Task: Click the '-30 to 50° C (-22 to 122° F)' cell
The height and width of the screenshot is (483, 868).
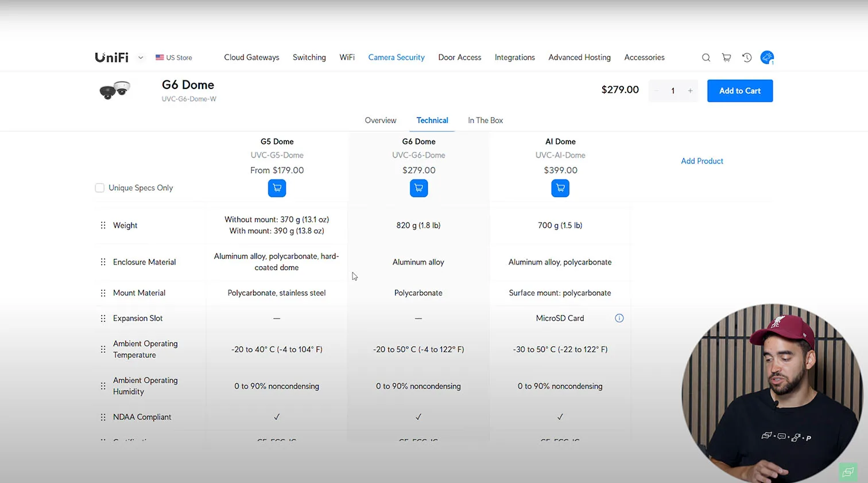Action: [560, 349]
